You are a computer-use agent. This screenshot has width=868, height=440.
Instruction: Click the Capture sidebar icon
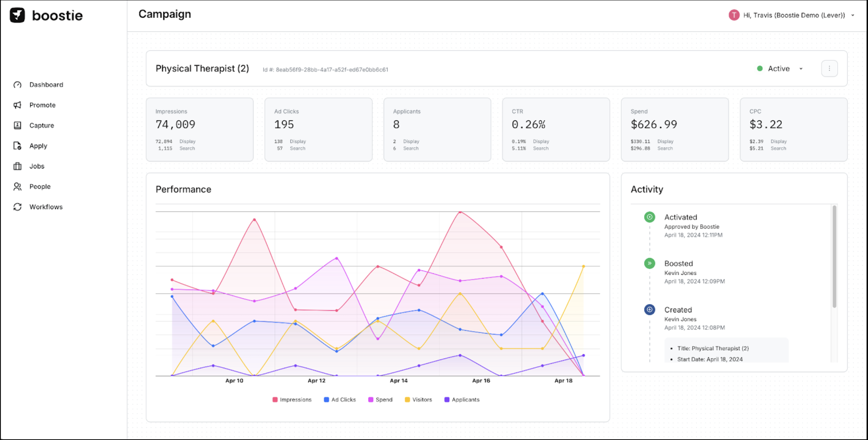[17, 126]
